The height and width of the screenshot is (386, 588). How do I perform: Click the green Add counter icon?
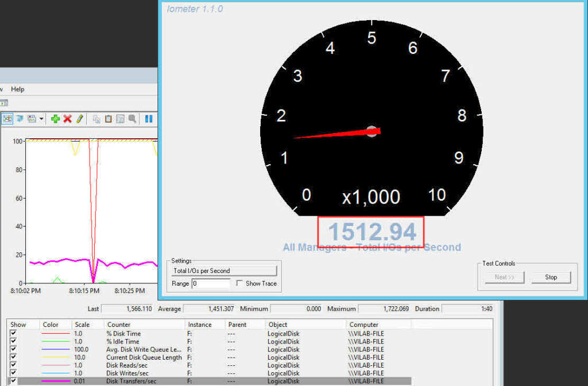click(x=55, y=119)
